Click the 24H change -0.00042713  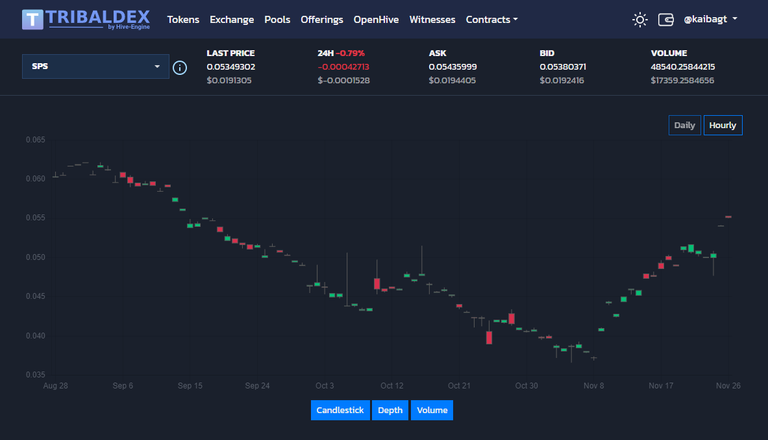(343, 67)
